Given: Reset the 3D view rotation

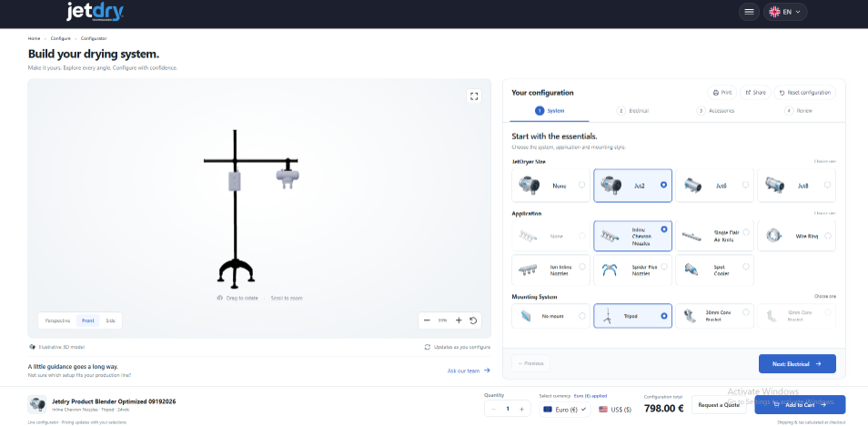Looking at the screenshot, I should tap(473, 320).
